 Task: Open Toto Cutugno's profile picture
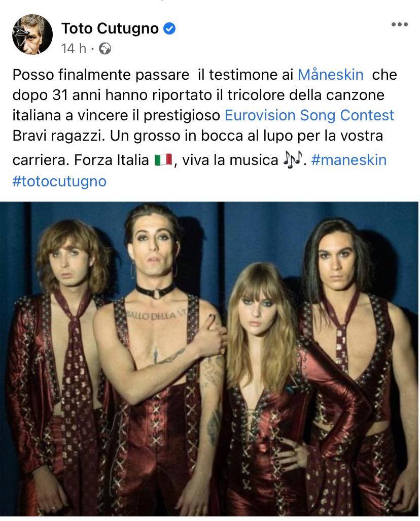(x=32, y=34)
